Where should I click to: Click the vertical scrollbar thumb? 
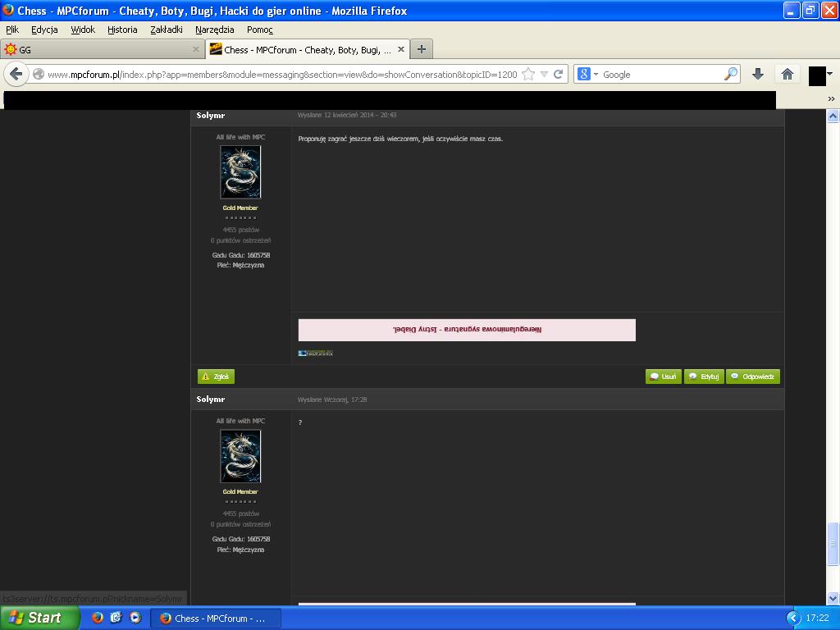click(833, 544)
